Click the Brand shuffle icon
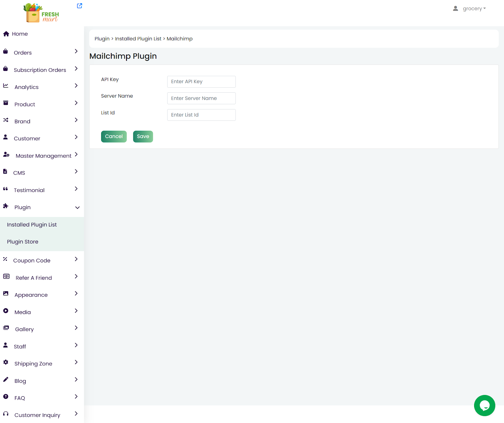The height and width of the screenshot is (423, 504). (x=6, y=120)
